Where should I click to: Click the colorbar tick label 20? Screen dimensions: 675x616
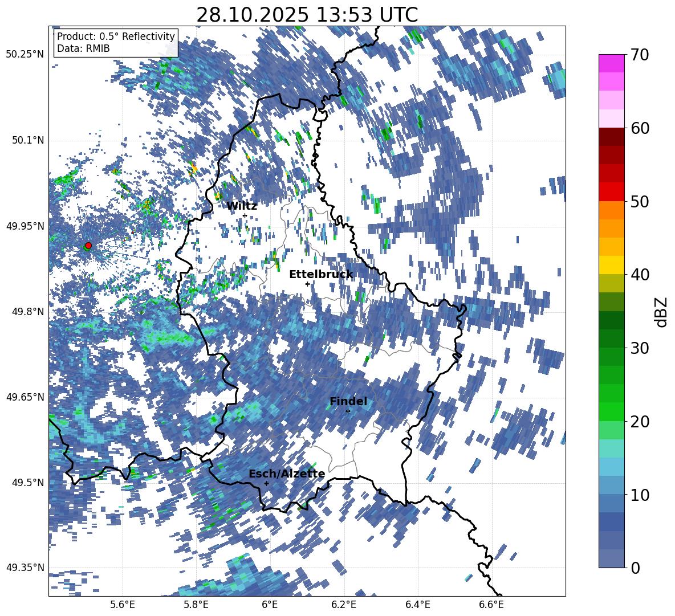(640, 421)
